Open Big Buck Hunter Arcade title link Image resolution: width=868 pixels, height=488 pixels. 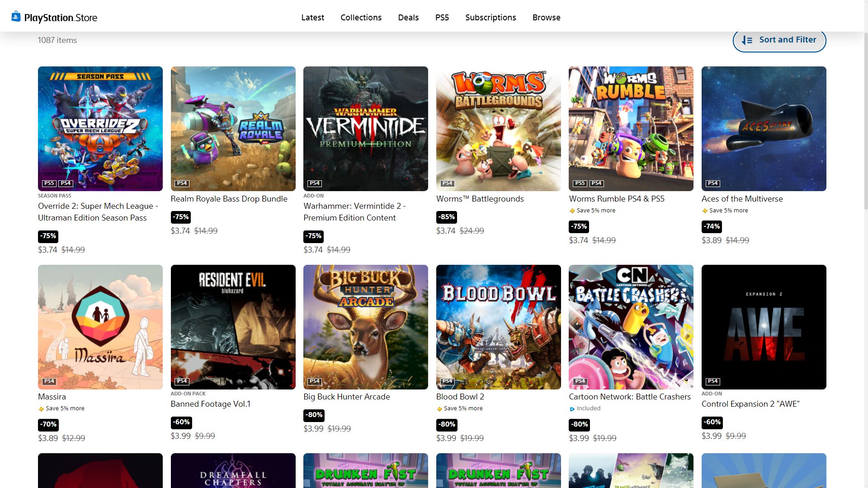click(x=346, y=397)
